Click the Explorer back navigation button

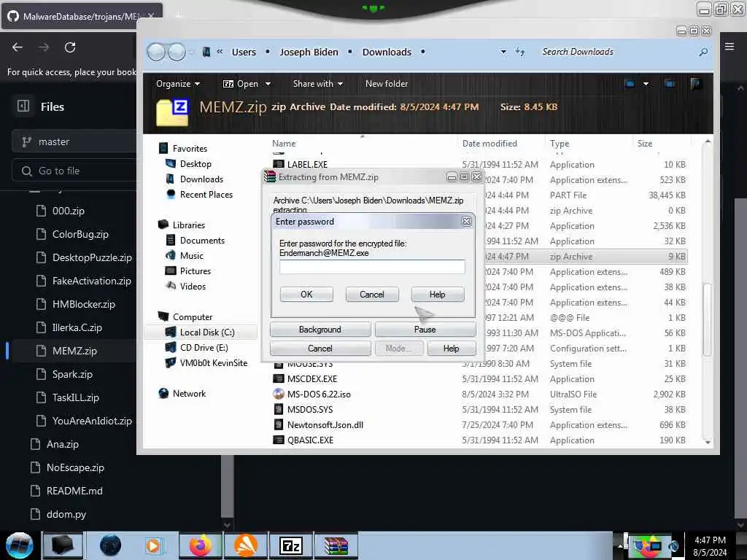click(x=156, y=52)
